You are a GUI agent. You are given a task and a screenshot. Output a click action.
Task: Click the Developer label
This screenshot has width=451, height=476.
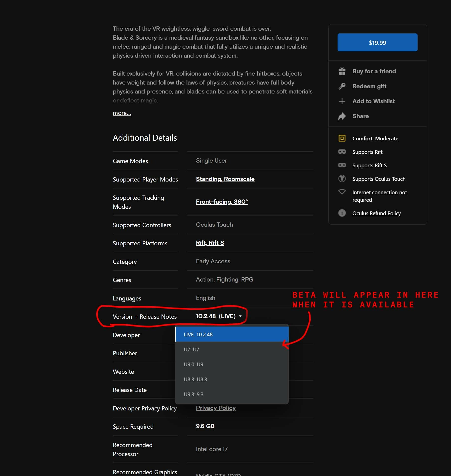tap(126, 335)
